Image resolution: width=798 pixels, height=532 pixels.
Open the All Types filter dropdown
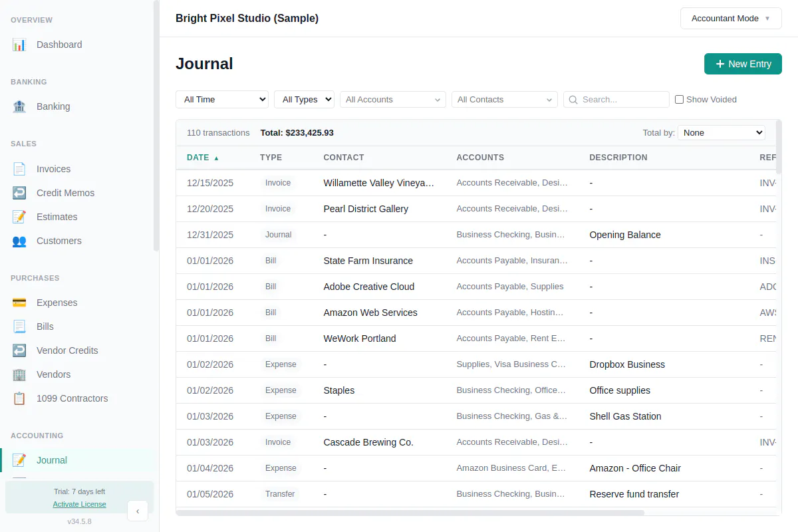click(x=304, y=100)
